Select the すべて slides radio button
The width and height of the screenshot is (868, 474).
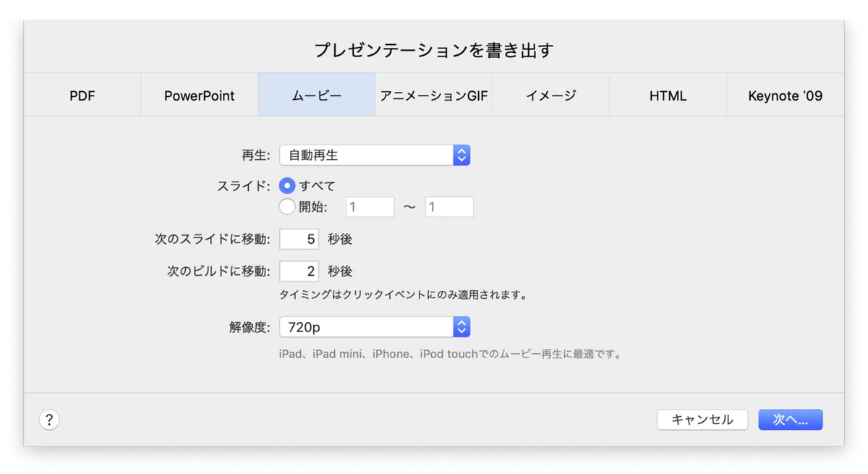pos(287,186)
